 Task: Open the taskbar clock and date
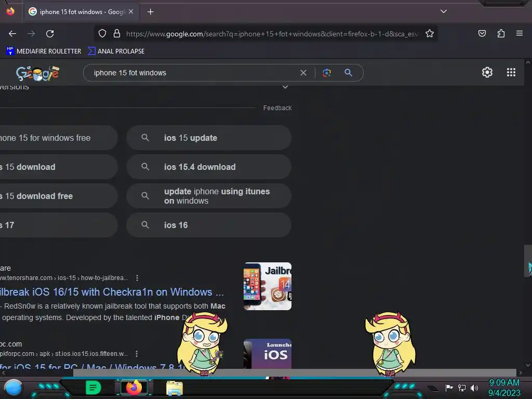point(504,388)
